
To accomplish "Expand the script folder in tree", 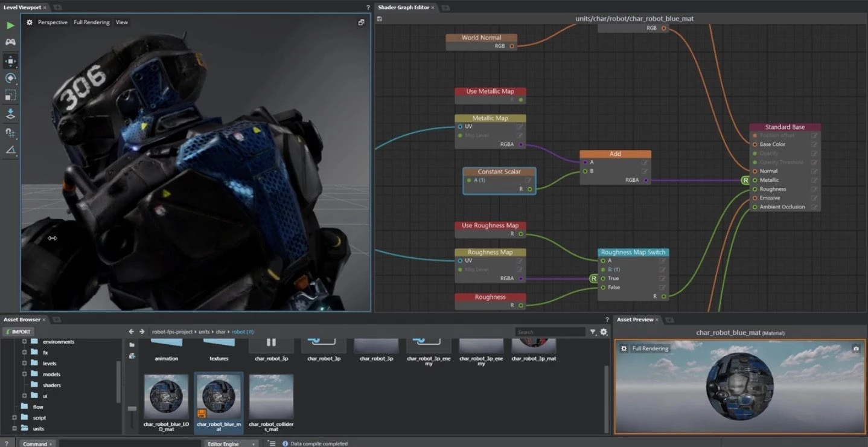I will point(14,417).
